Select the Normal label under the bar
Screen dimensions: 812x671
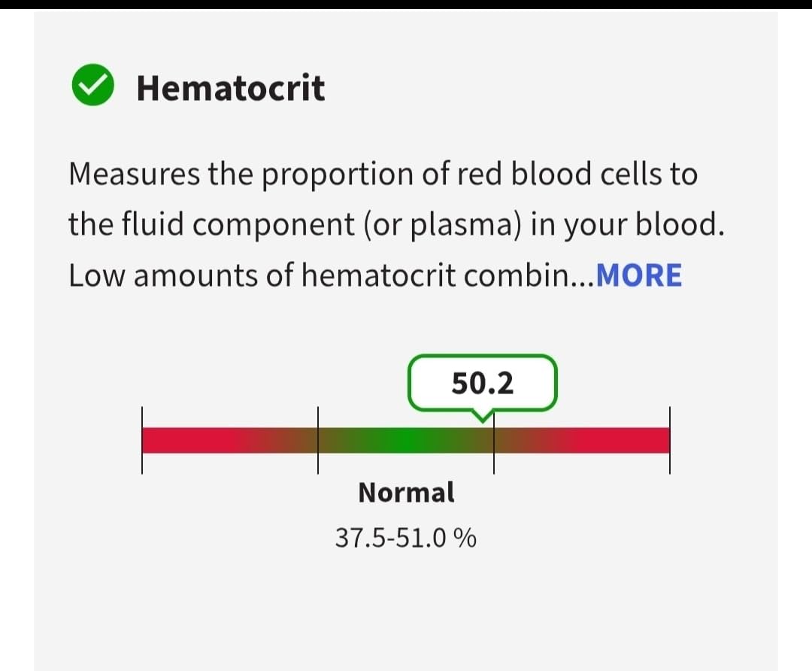click(x=406, y=493)
